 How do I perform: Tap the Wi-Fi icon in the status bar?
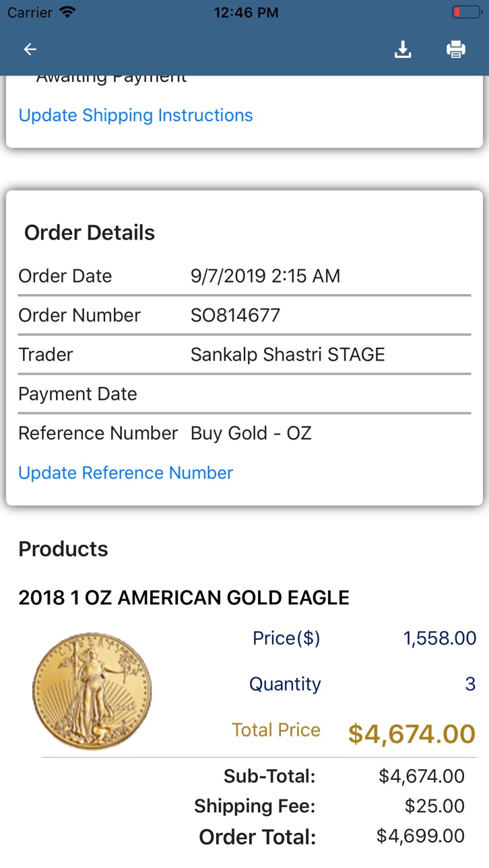coord(67,12)
